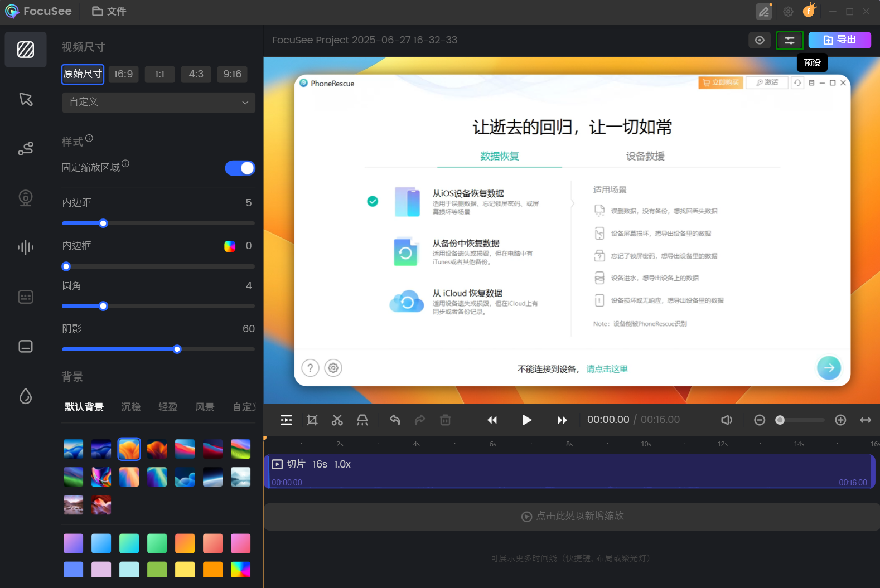Click the help question icon in PhoneRescue
This screenshot has width=880, height=588.
point(311,368)
